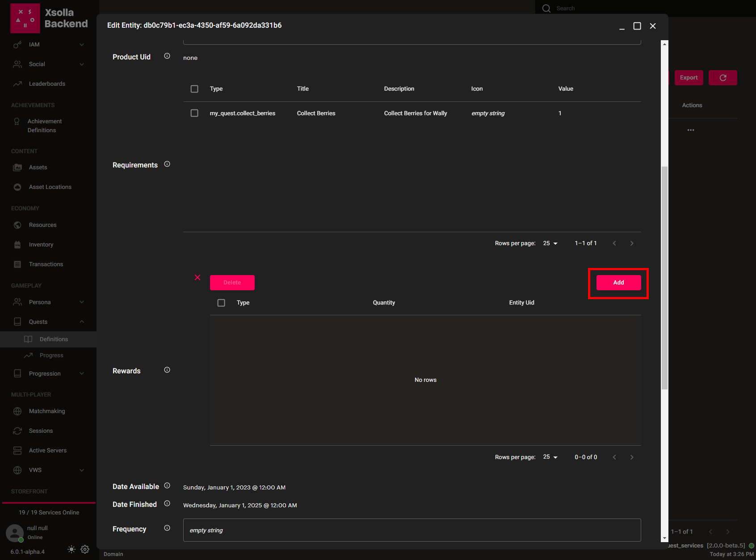Maximize the Edit Entity dialog
This screenshot has width=756, height=560.
click(637, 26)
